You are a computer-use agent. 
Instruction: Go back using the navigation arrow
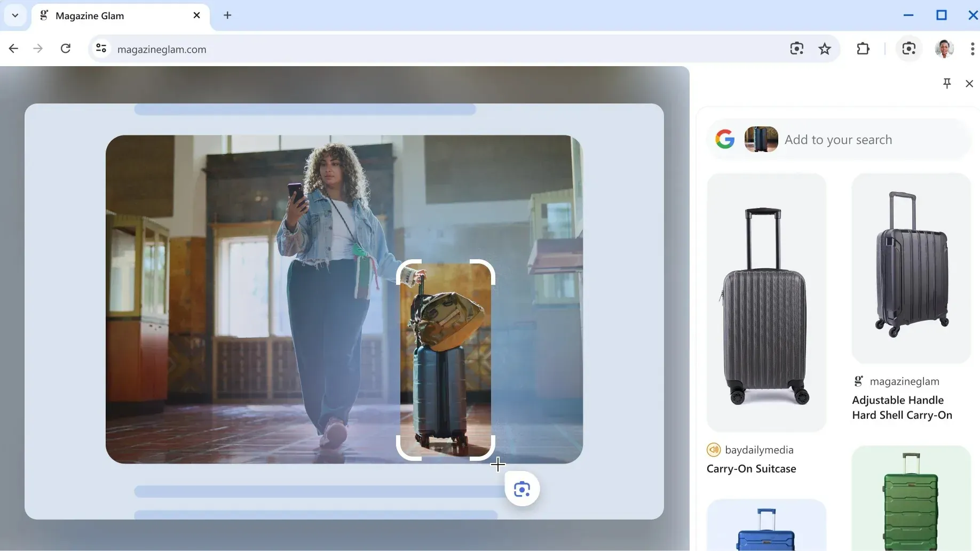click(x=13, y=49)
